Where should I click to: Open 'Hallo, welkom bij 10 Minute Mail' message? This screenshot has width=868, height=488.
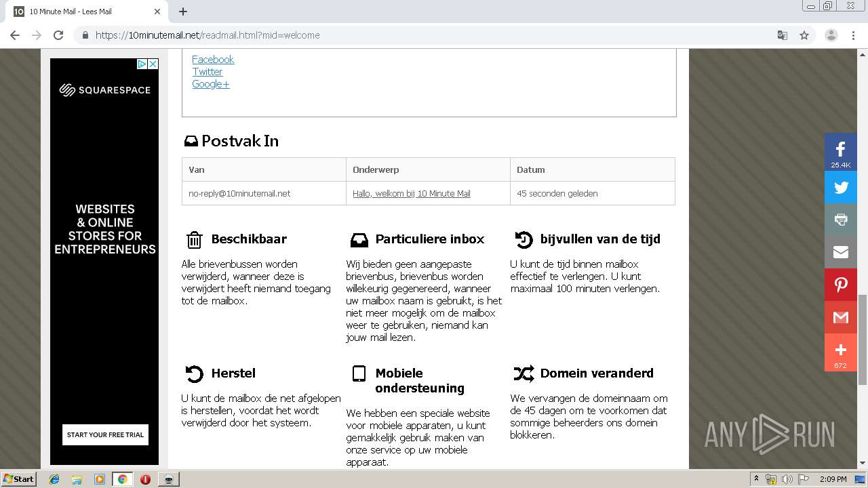click(412, 193)
